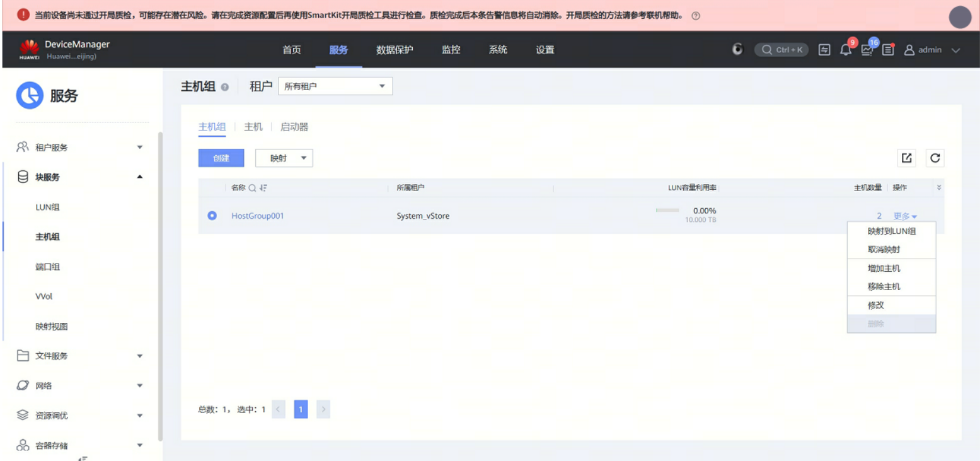The image size is (980, 461).
Task: Open the Ctrl+K search box
Action: (781, 50)
